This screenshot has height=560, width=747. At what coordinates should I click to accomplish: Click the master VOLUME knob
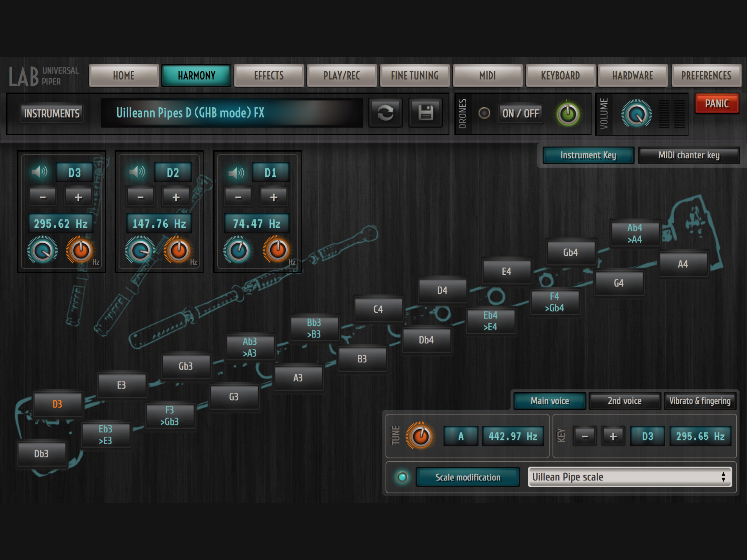click(x=636, y=115)
